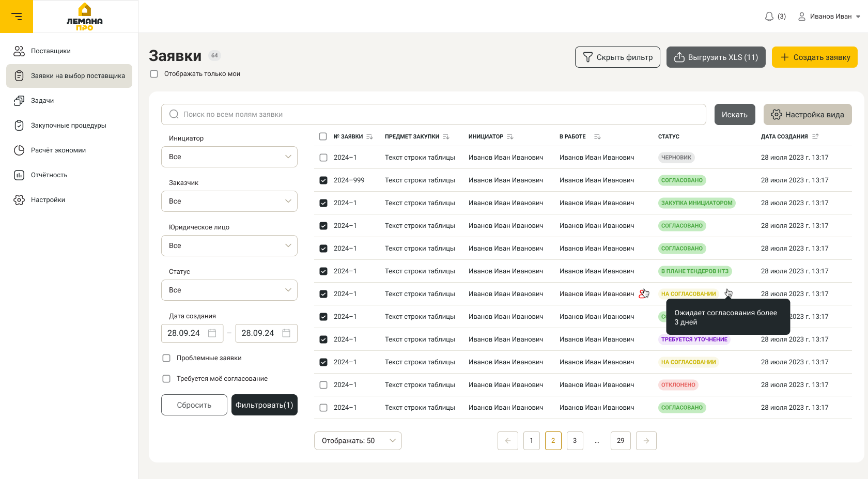This screenshot has width=868, height=479.
Task: Open the Инициатор filter dropdown
Action: pos(229,157)
